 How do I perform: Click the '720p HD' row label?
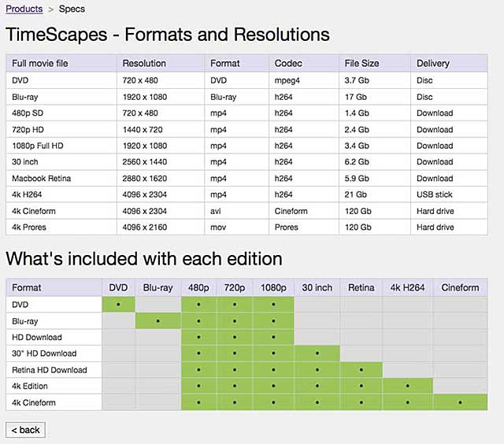(x=28, y=130)
